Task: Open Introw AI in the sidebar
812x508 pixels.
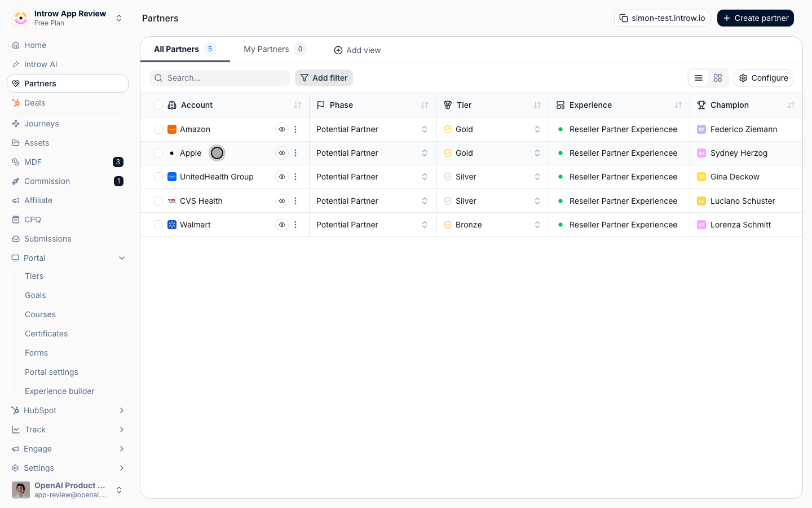Action: 68,64
